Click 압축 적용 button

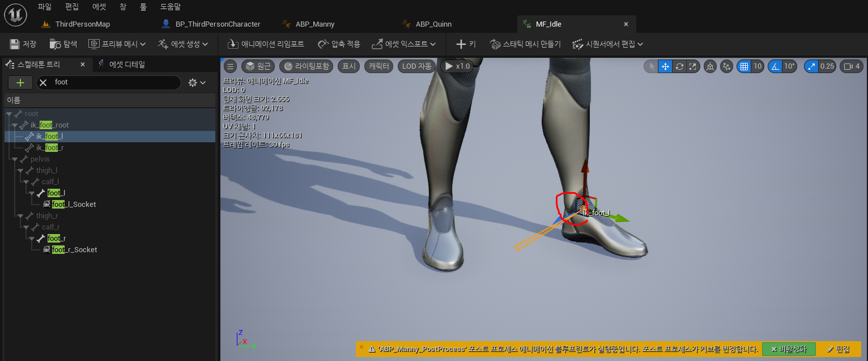tap(339, 44)
